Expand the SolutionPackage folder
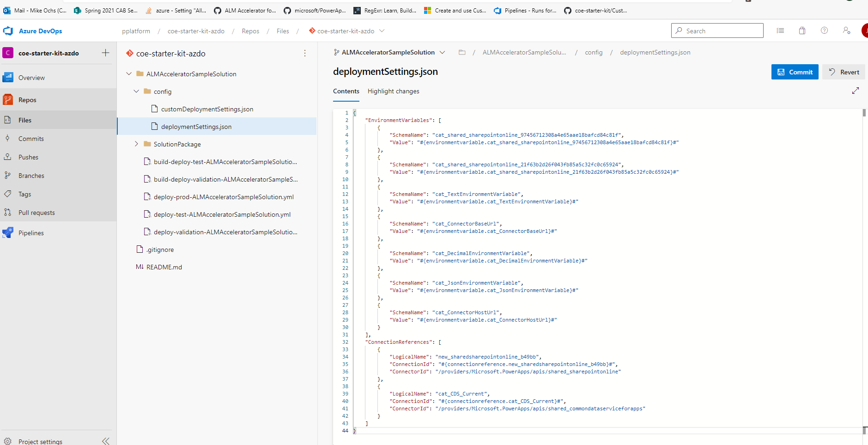Image resolution: width=868 pixels, height=445 pixels. tap(136, 144)
